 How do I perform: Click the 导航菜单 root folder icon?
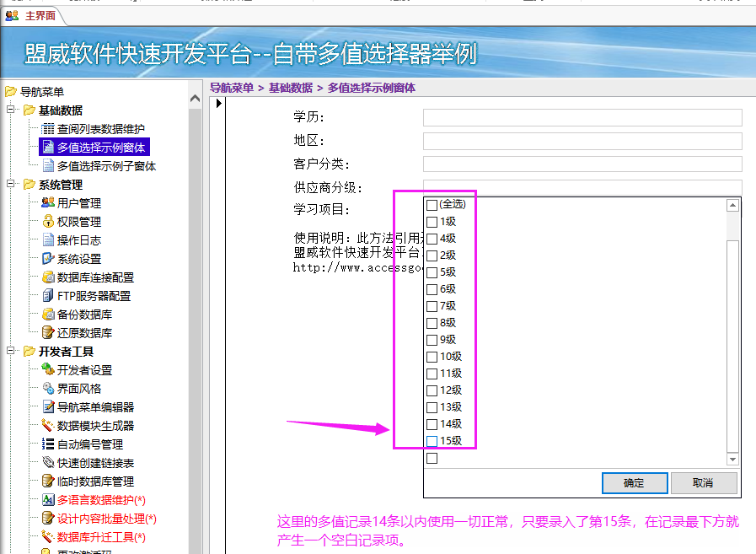[11, 91]
